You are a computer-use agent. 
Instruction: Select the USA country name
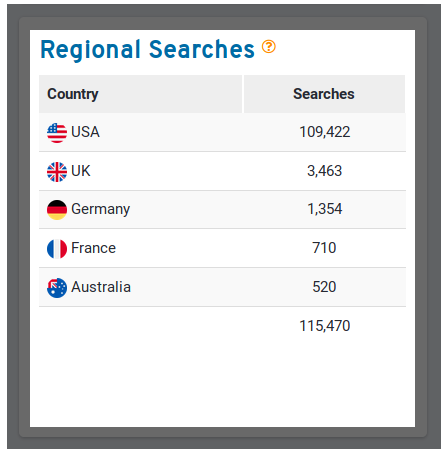(85, 132)
